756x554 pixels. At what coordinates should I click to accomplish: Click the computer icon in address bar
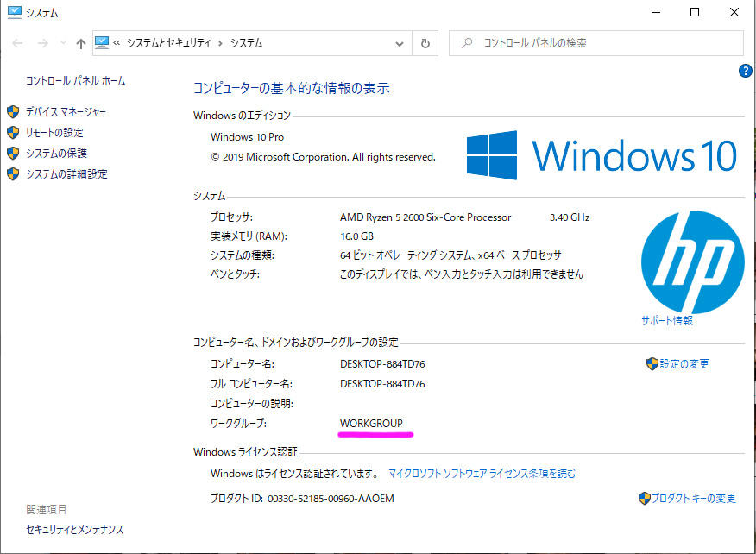(x=102, y=43)
